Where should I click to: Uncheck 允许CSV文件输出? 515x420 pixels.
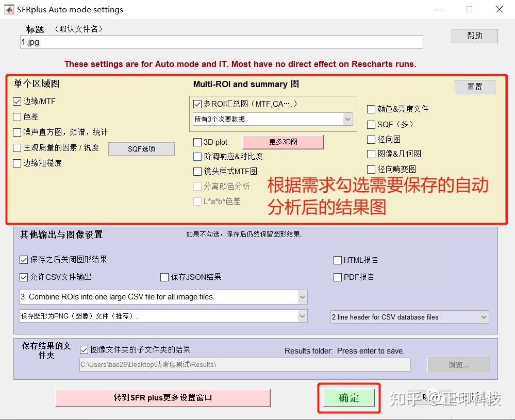[23, 277]
